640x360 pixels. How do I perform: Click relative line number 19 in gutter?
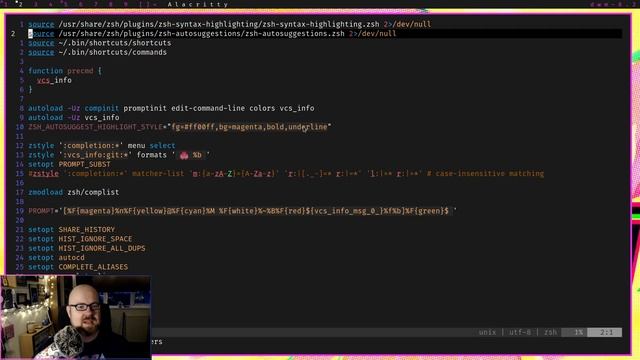tap(20, 211)
